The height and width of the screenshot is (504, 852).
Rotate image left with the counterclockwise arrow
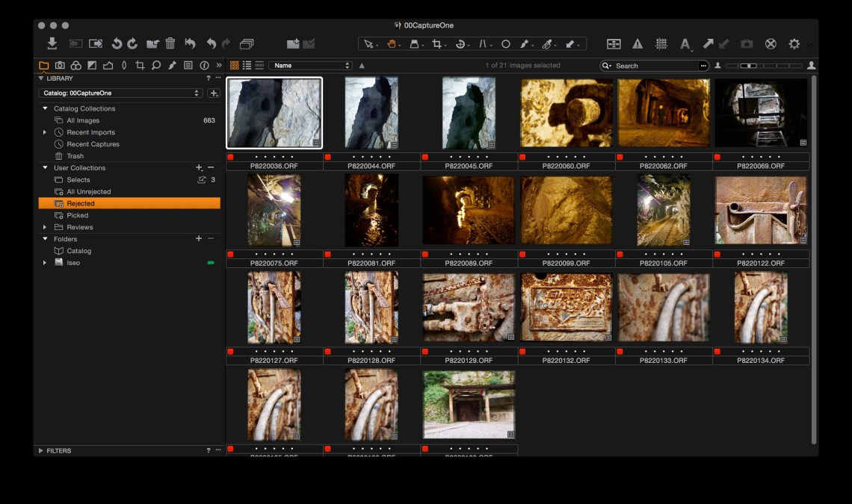117,44
